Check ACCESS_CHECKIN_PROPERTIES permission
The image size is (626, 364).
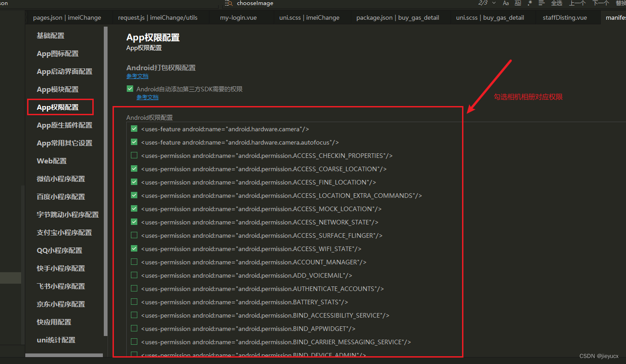(x=134, y=156)
